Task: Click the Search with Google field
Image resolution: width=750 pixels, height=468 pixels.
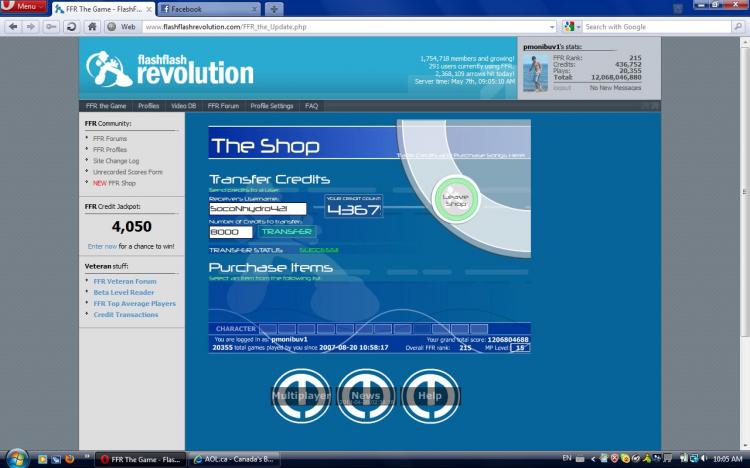Action: click(x=658, y=27)
